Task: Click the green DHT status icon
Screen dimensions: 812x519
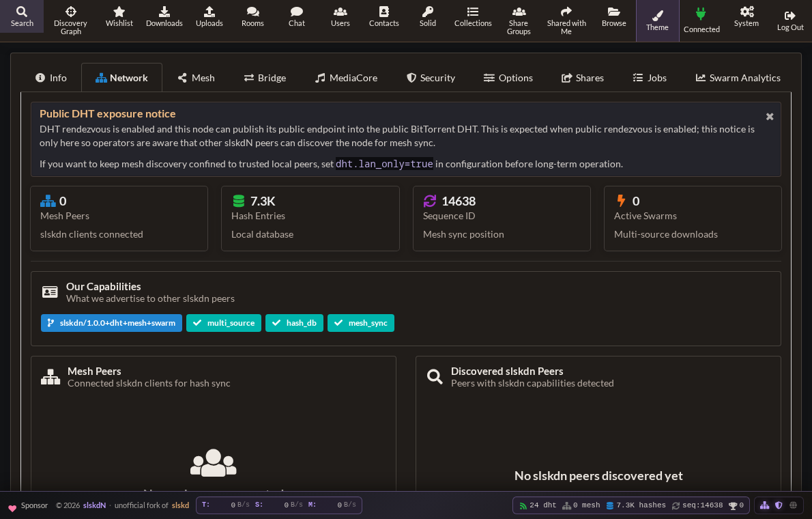Action: (523, 505)
